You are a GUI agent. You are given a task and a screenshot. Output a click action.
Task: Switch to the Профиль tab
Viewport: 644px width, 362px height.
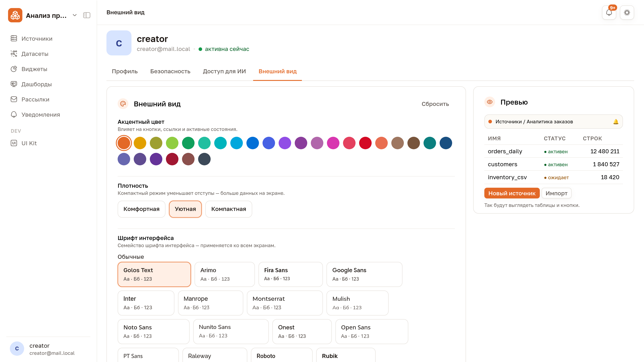(125, 72)
